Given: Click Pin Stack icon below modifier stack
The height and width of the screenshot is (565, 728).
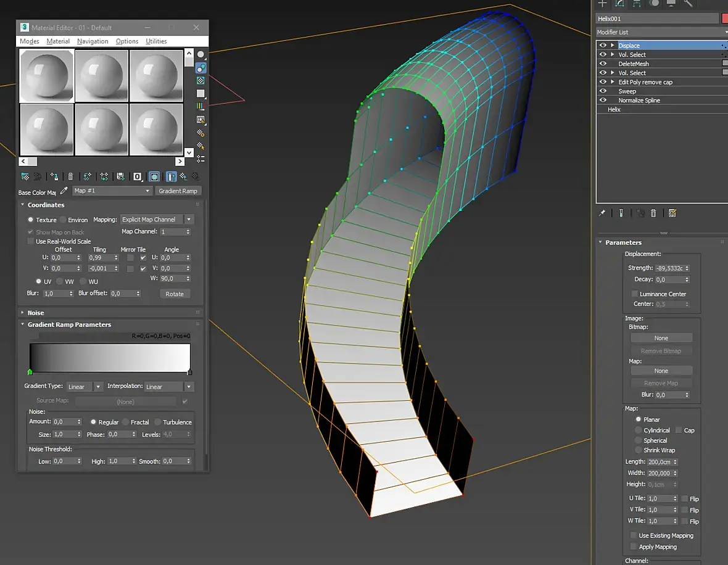Looking at the screenshot, I should tap(602, 213).
